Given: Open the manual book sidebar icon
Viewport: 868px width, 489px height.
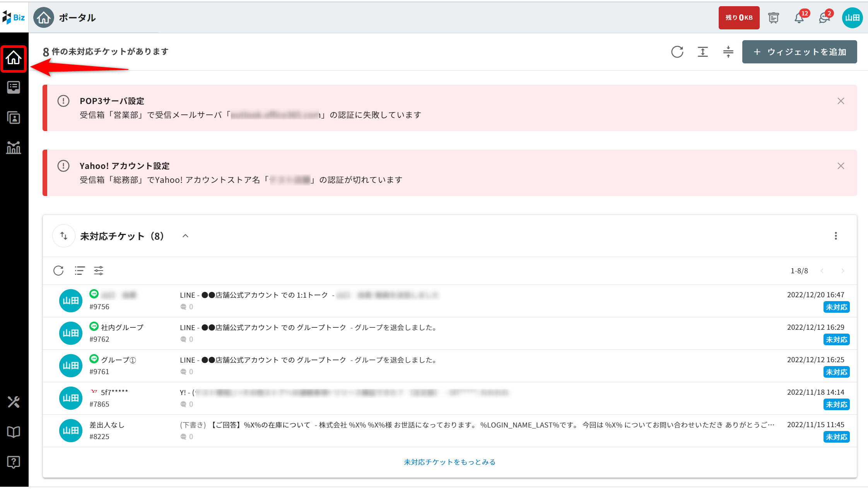Looking at the screenshot, I should (x=14, y=432).
